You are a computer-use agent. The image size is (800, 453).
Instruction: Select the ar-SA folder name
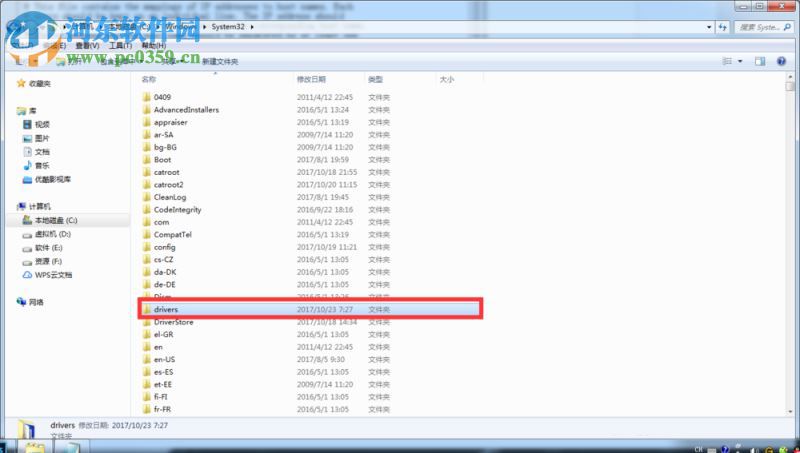click(163, 135)
